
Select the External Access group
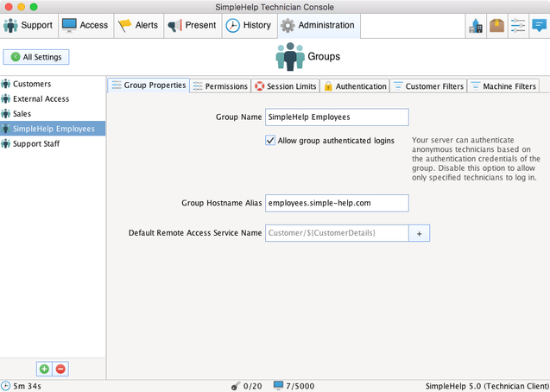53,99
